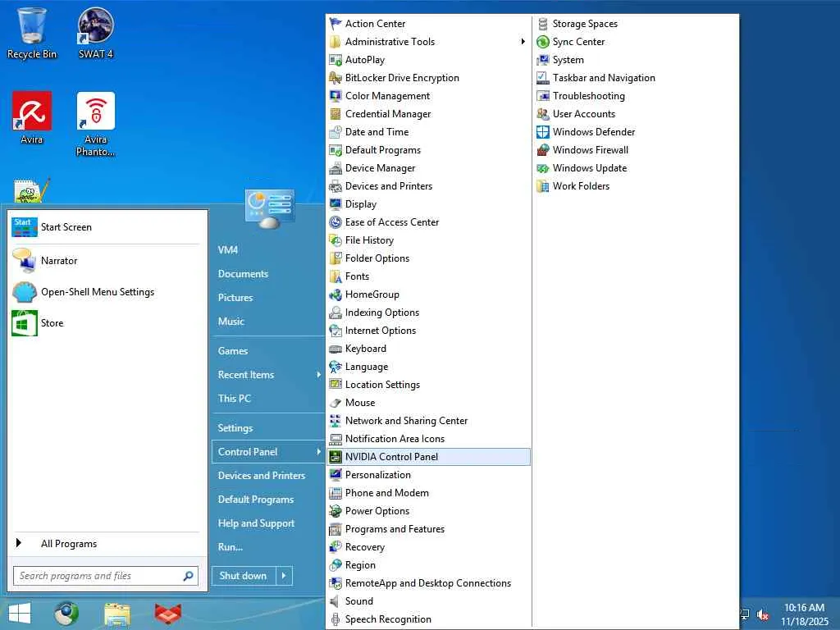Open the Keyboard icon
The width and height of the screenshot is (840, 630).
click(x=336, y=348)
